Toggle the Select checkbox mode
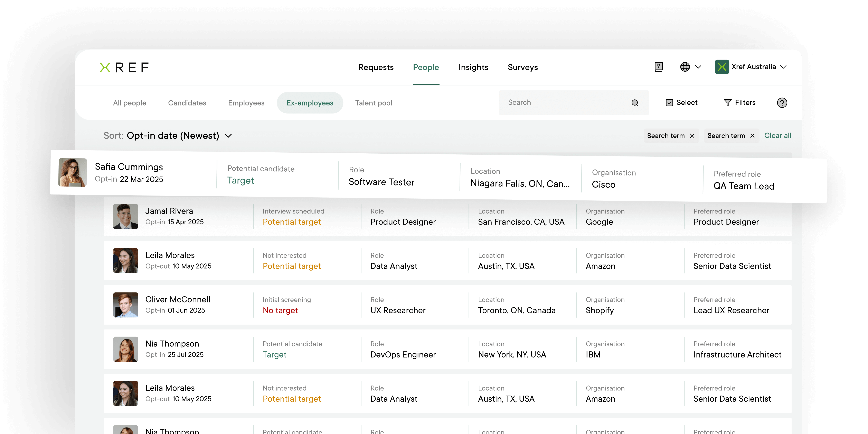This screenshot has width=868, height=434. pos(681,102)
